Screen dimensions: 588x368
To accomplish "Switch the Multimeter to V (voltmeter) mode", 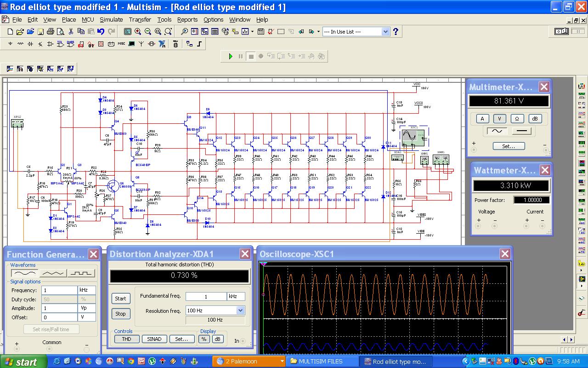I will tap(500, 119).
